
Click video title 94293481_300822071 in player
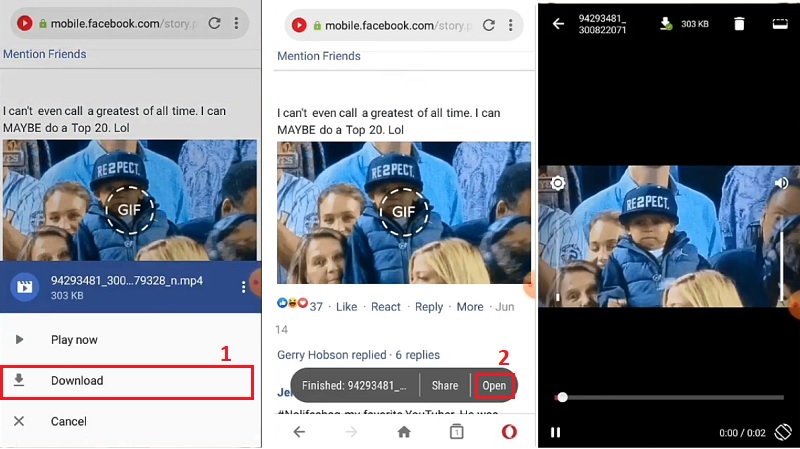[x=602, y=24]
